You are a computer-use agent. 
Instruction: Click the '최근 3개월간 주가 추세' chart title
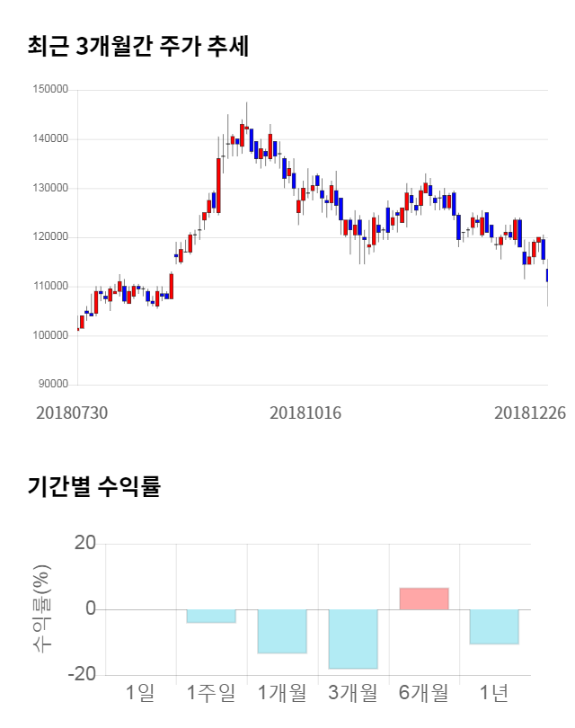coord(137,47)
